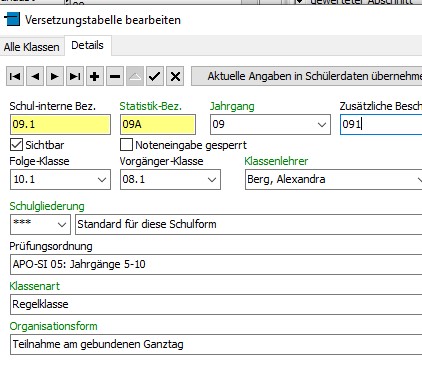This screenshot has width=422, height=373.
Task: Go to first record navigator button
Action: (15, 76)
